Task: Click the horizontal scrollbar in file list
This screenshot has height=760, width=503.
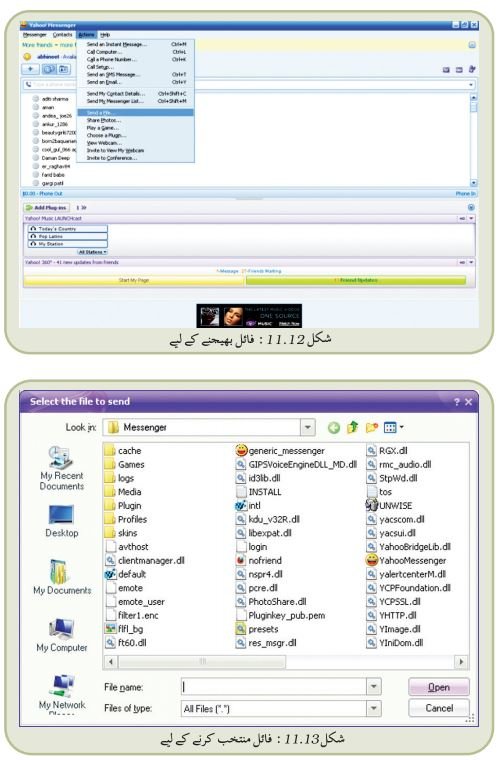Action: pyautogui.click(x=286, y=661)
